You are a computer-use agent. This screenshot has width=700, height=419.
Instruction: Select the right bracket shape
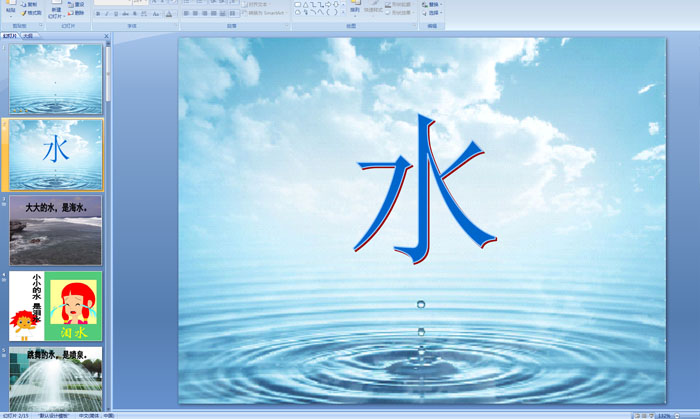click(x=336, y=12)
